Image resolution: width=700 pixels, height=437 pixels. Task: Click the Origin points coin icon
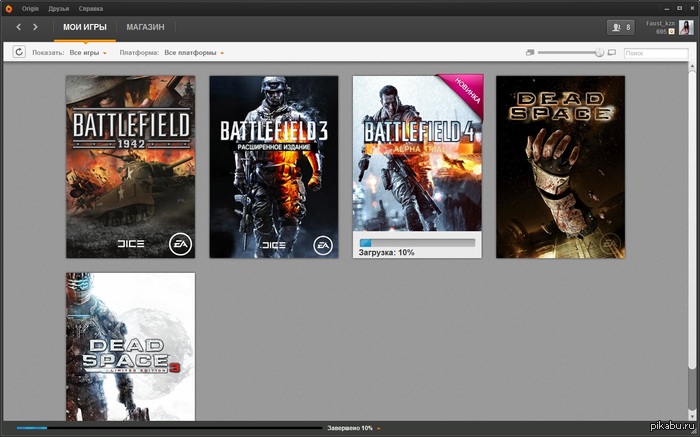pos(671,32)
